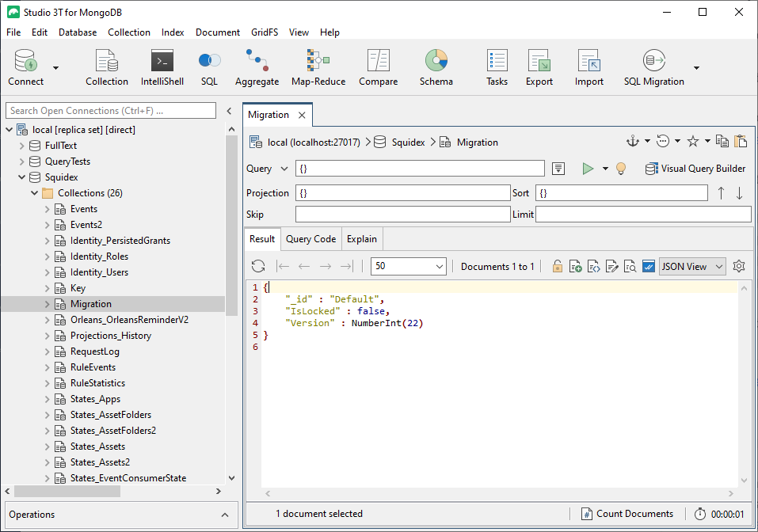Open the run query options dropdown
Screen dimensions: 758x532
click(605, 169)
